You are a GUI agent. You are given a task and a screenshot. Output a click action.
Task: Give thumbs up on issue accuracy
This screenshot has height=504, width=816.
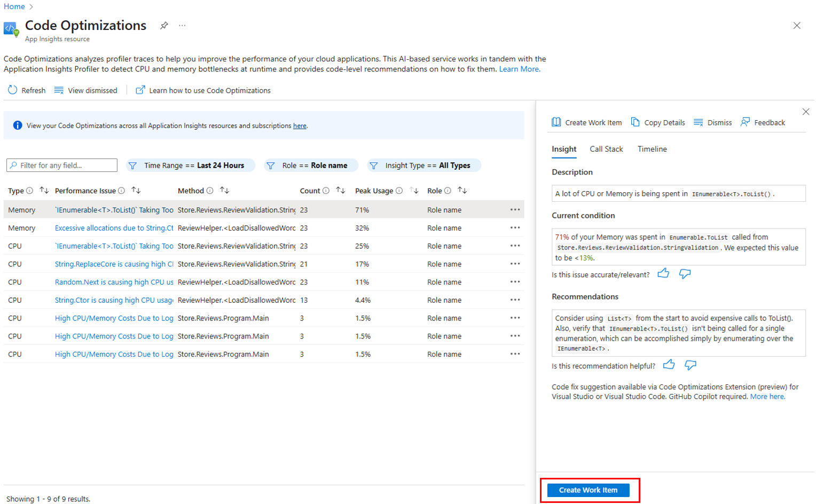[x=664, y=273]
